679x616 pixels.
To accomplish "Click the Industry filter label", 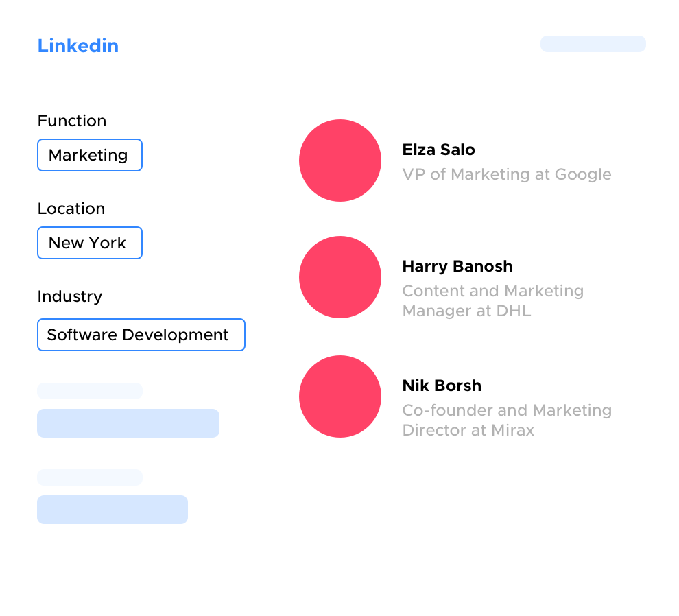I will point(69,296).
